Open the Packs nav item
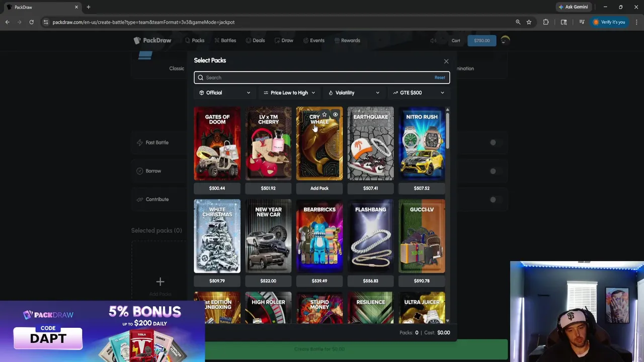Image resolution: width=644 pixels, height=362 pixels. pyautogui.click(x=195, y=40)
